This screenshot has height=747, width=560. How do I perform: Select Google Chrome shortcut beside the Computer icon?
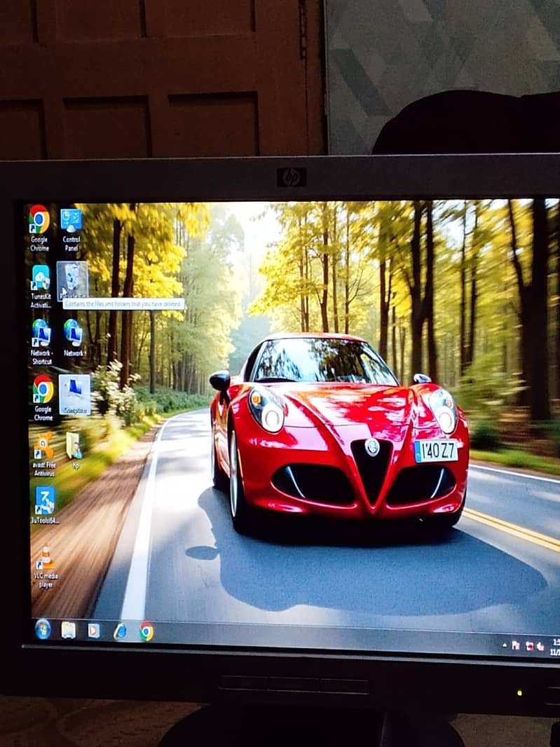click(x=43, y=397)
